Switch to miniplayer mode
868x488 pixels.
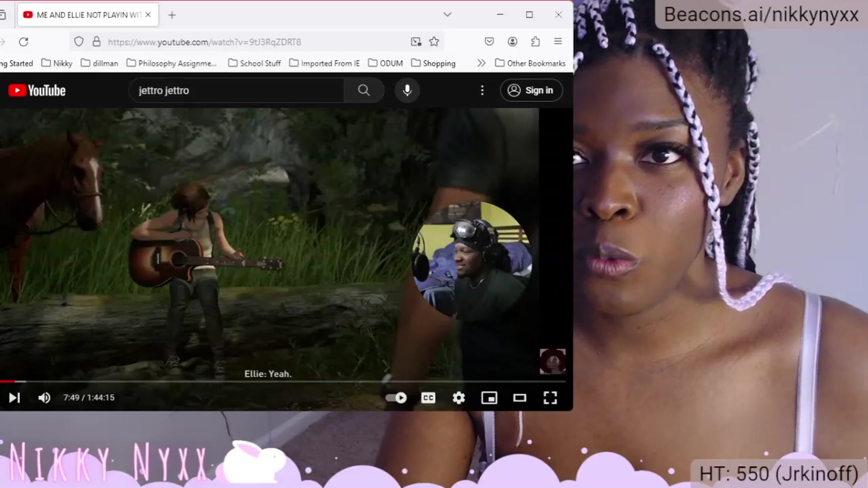pyautogui.click(x=489, y=398)
